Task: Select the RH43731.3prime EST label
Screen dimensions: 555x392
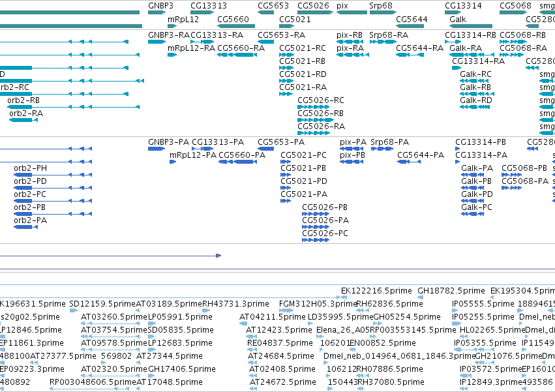Action: click(x=235, y=304)
